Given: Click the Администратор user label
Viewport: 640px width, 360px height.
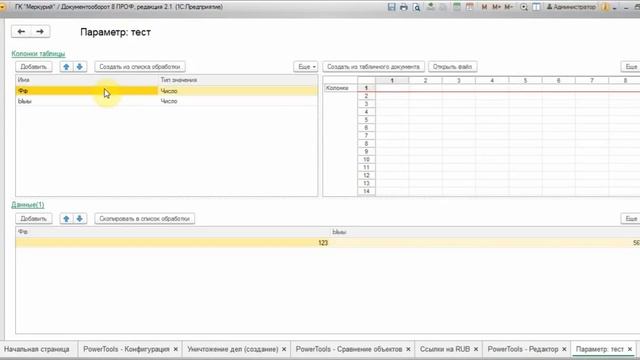Looking at the screenshot, I should point(571,7).
